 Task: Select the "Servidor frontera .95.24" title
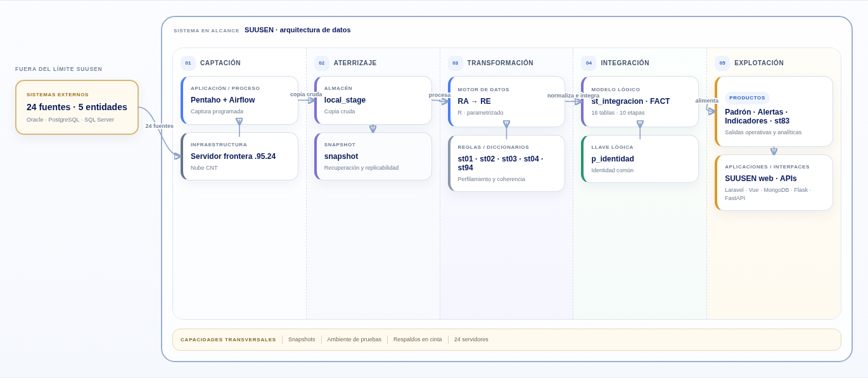tap(233, 156)
